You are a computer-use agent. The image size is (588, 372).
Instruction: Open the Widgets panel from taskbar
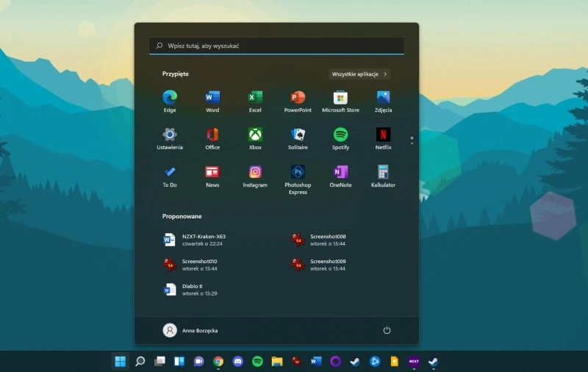coord(179,361)
